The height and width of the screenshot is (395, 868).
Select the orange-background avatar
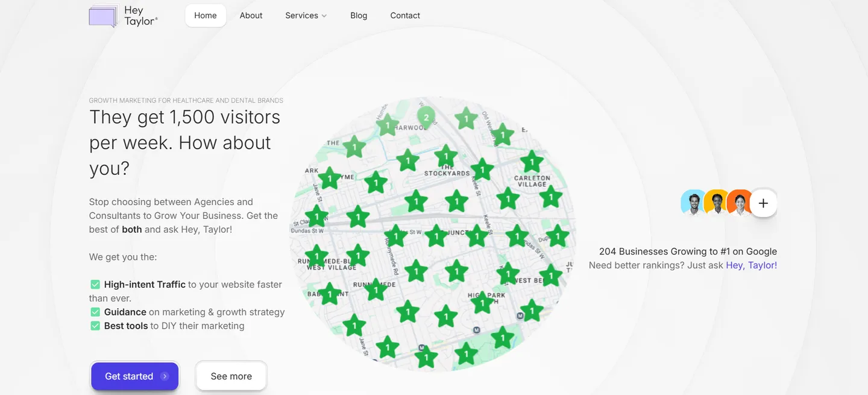[739, 203]
